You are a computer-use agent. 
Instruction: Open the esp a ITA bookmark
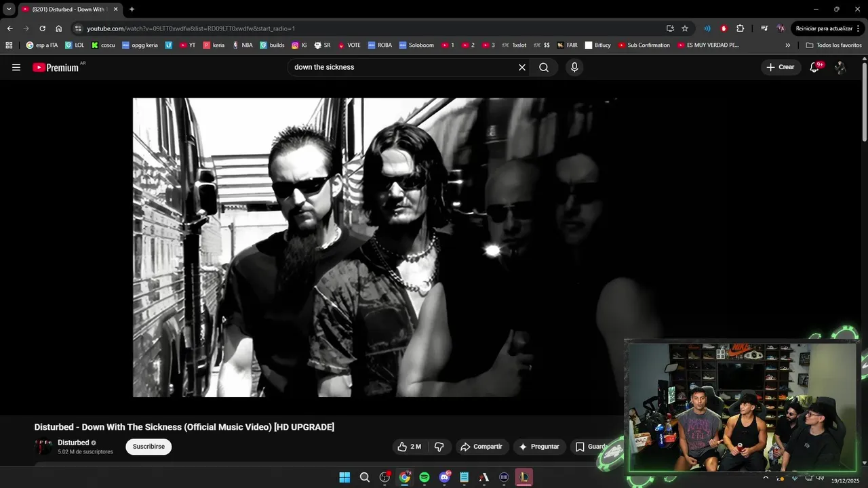point(42,45)
